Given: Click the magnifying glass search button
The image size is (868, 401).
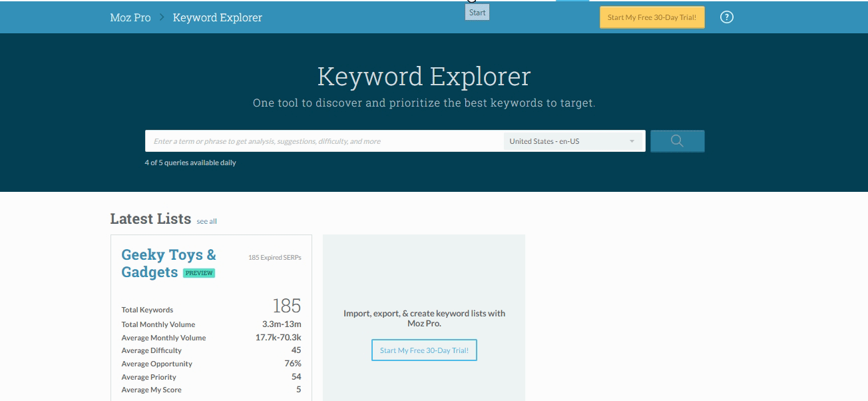Looking at the screenshot, I should click(677, 141).
